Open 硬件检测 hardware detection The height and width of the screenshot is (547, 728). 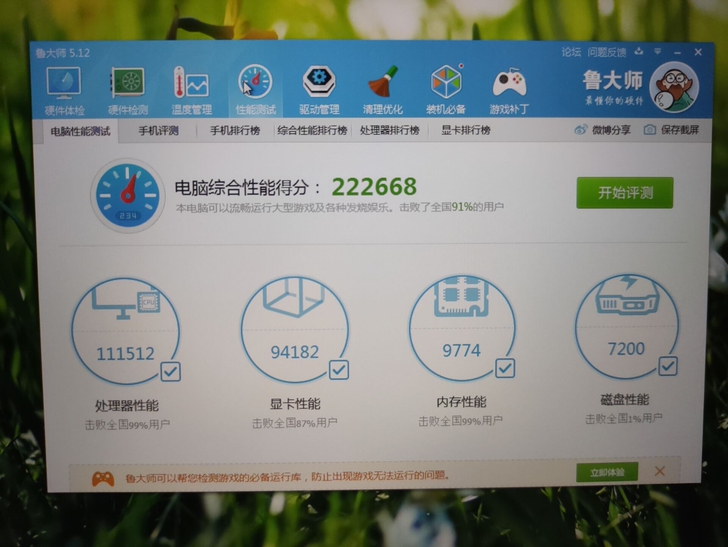click(x=128, y=91)
